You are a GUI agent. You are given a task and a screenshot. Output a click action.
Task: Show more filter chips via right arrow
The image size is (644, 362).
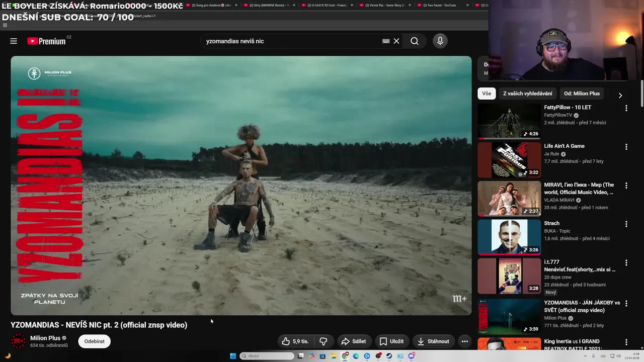620,95
